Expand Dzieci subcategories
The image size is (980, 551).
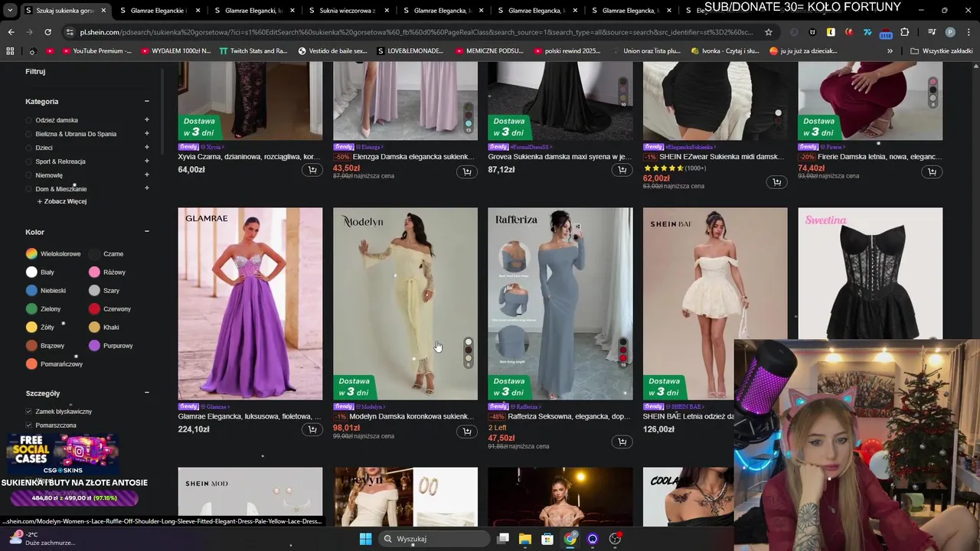pos(146,147)
